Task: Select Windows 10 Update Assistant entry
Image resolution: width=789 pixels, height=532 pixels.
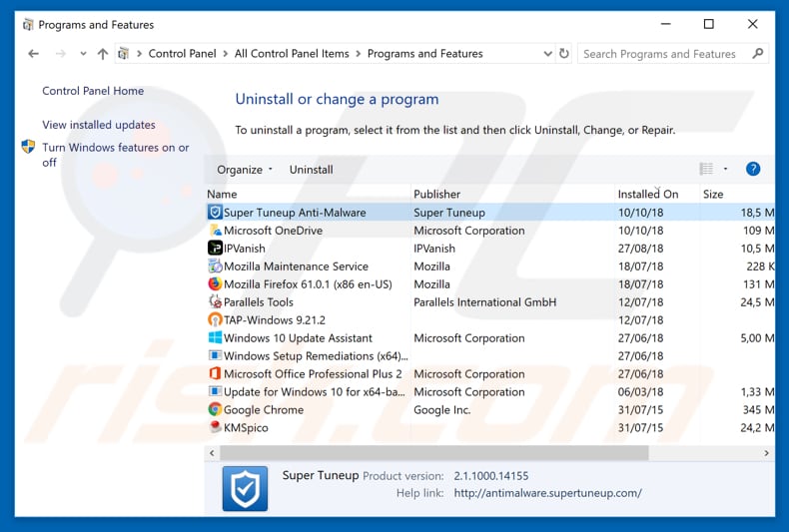Action: (298, 338)
